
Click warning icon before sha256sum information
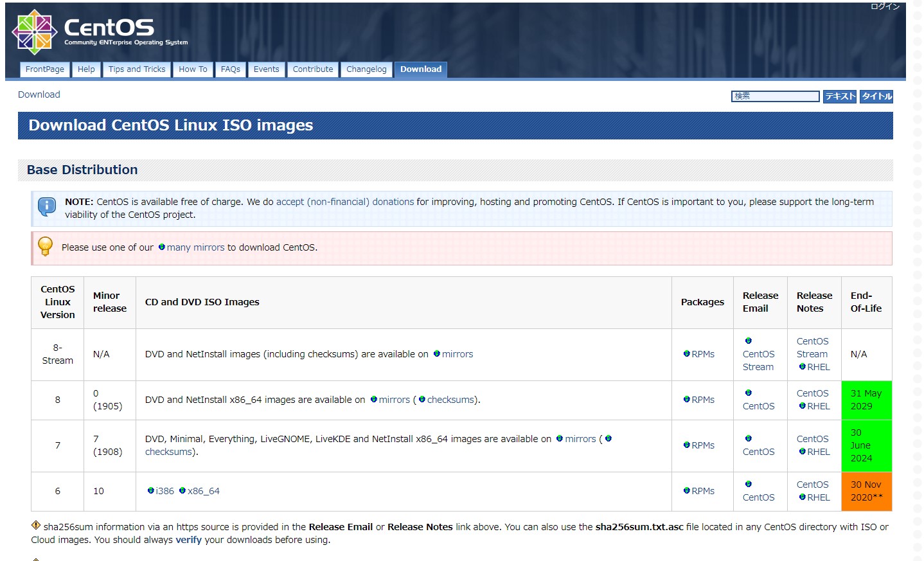tap(36, 525)
